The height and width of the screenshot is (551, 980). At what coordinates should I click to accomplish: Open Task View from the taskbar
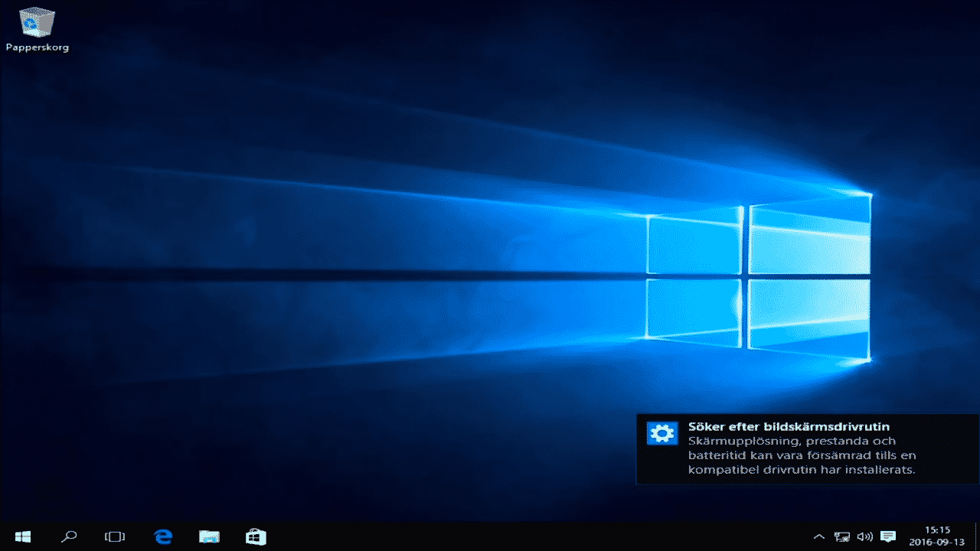[x=115, y=536]
